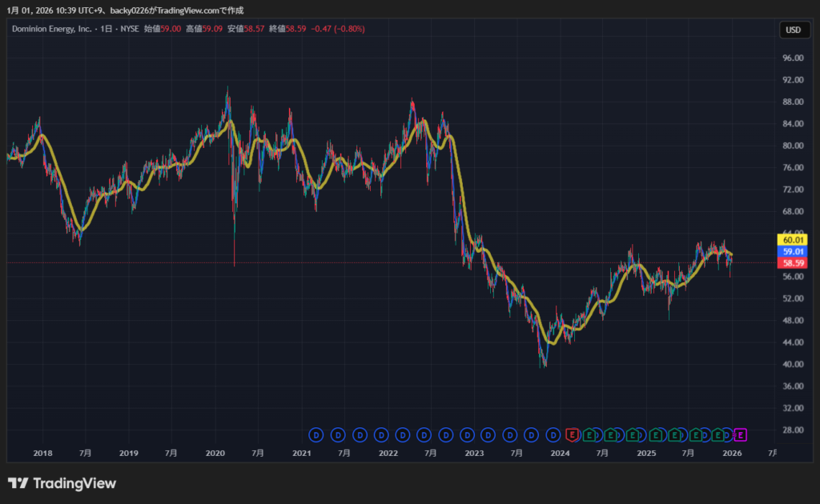820x504 pixels.
Task: Click the Dominion Energy, Inc. symbol title
Action: 51,29
